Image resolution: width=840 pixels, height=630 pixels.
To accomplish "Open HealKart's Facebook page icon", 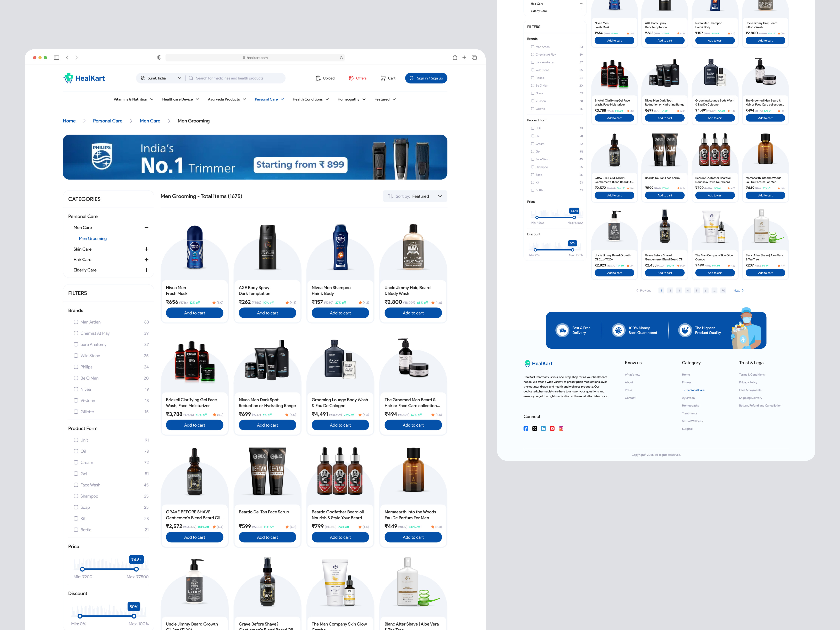I will tap(526, 428).
